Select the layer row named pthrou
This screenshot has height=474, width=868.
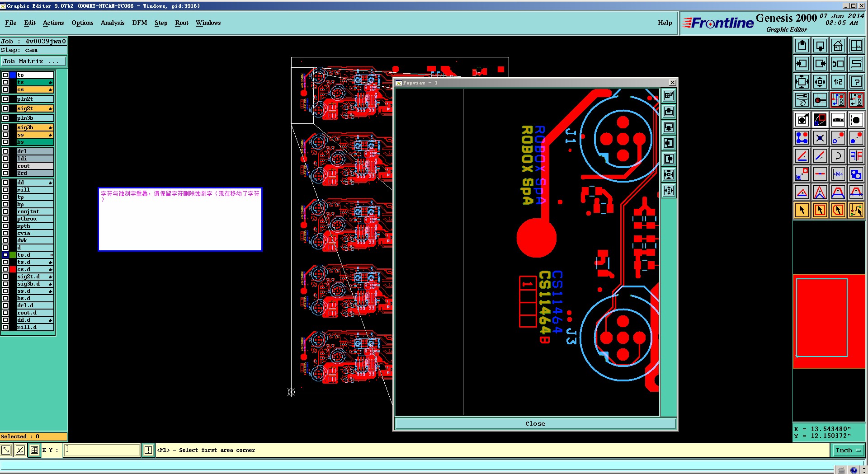35,219
